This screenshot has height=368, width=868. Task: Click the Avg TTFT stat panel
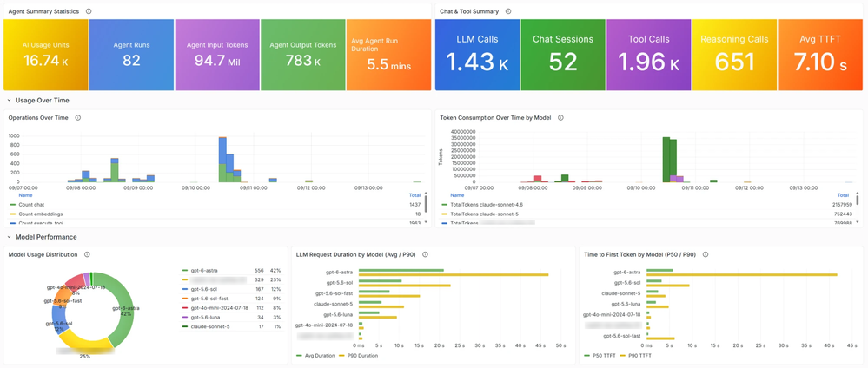click(x=820, y=55)
